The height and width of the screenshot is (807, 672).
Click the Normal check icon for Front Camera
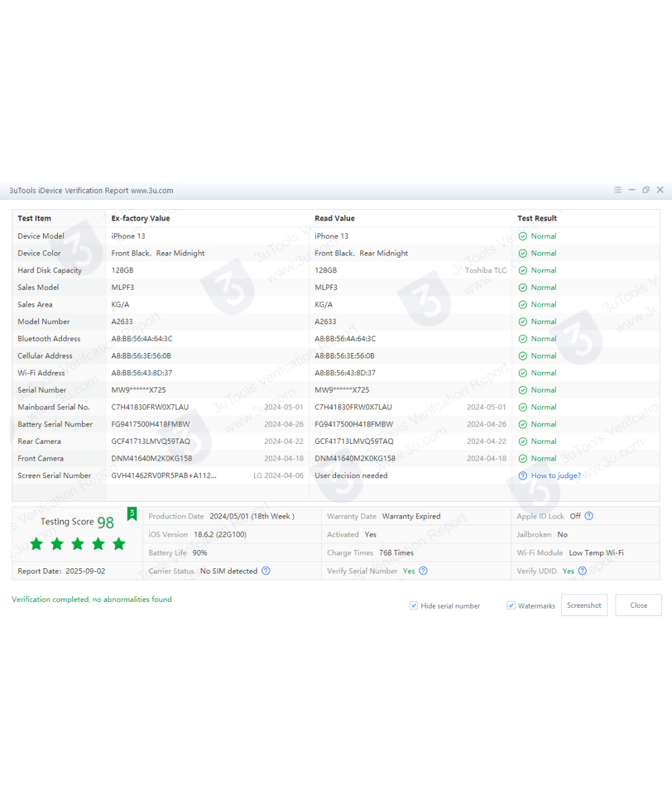click(x=522, y=459)
